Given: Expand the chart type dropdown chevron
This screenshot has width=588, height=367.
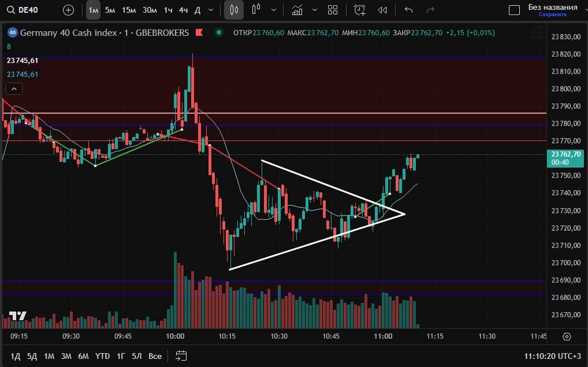Looking at the screenshot, I should click(x=274, y=10).
